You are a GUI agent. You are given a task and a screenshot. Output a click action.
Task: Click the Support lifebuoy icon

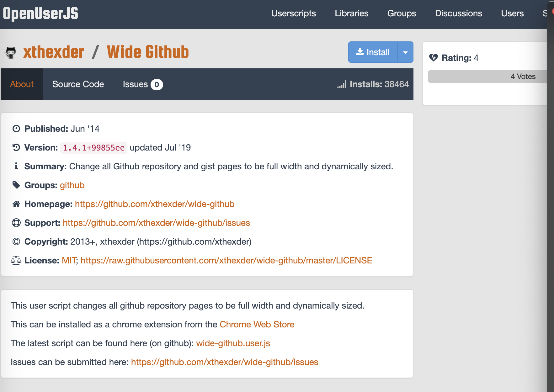click(16, 223)
